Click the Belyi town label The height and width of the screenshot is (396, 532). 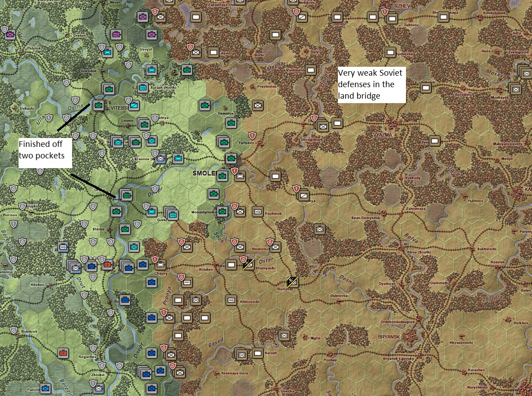[315, 52]
